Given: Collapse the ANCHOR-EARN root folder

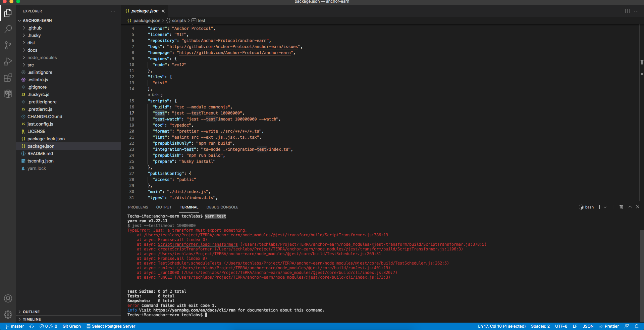Looking at the screenshot, I should click(x=68, y=20).
